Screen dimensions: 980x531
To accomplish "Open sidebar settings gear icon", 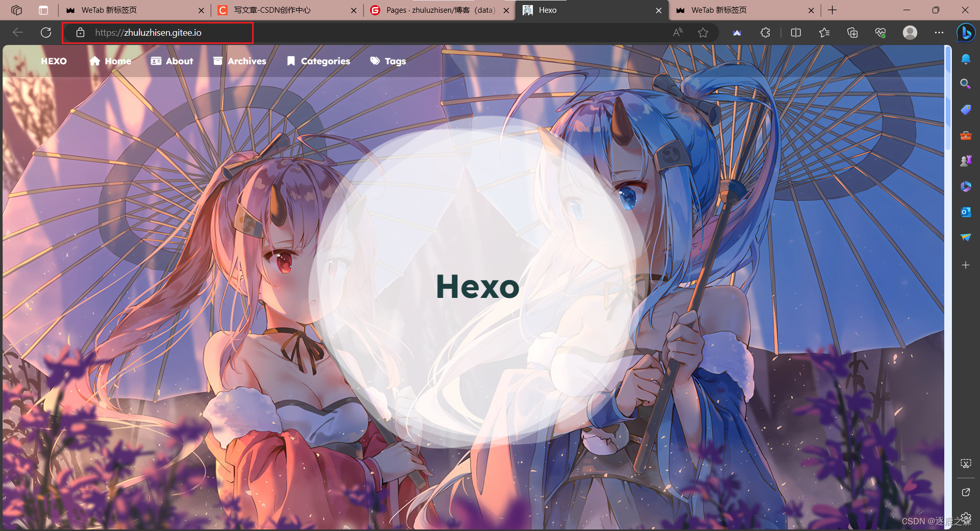I will pyautogui.click(x=966, y=518).
